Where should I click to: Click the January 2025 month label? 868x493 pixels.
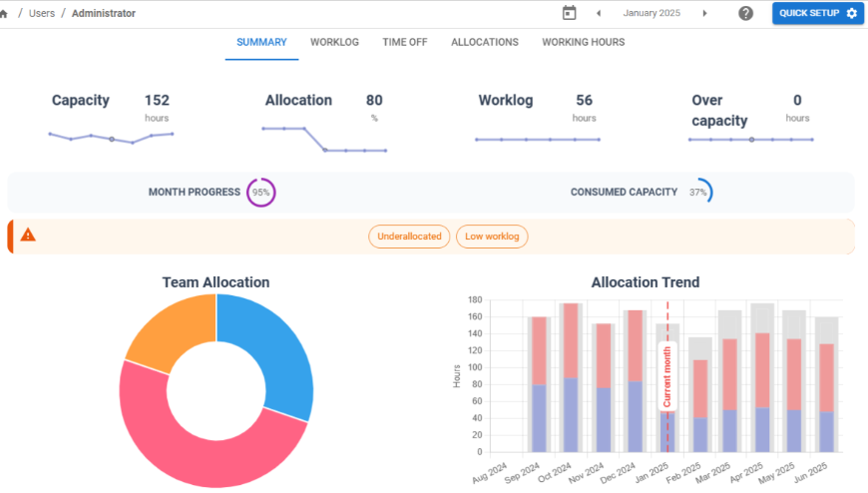point(651,13)
